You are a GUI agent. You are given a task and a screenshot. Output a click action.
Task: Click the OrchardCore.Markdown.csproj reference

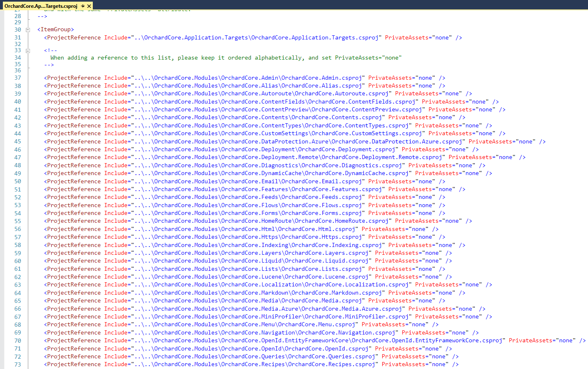(255, 293)
